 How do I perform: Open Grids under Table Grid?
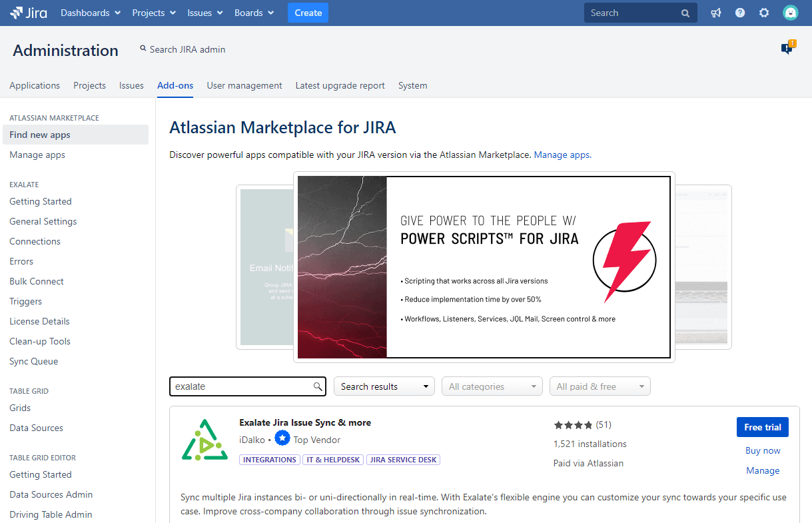click(20, 408)
